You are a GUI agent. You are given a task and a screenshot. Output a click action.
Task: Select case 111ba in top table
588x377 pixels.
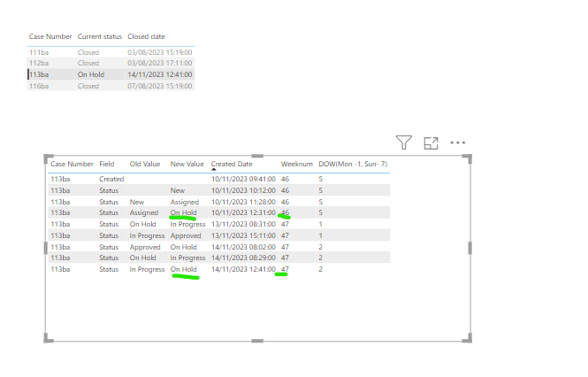[39, 52]
